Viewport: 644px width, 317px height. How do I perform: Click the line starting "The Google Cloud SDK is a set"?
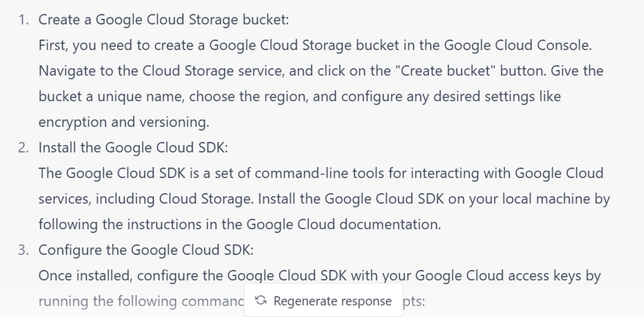point(321,174)
